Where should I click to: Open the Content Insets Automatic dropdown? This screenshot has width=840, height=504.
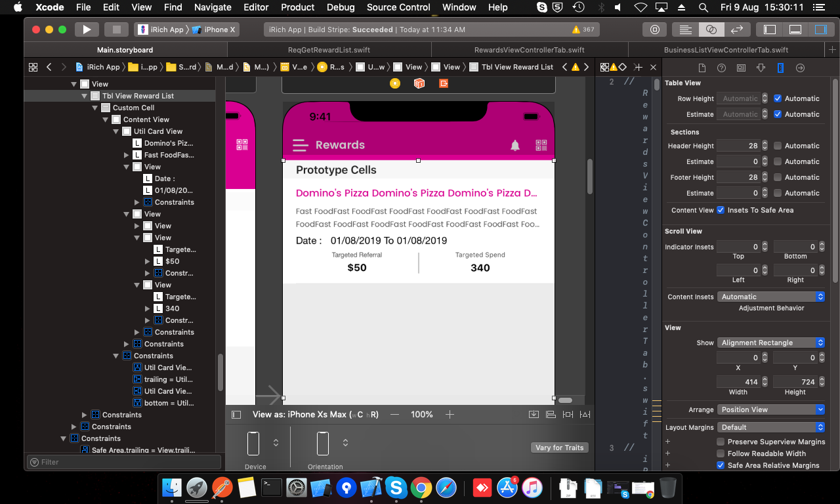(770, 297)
